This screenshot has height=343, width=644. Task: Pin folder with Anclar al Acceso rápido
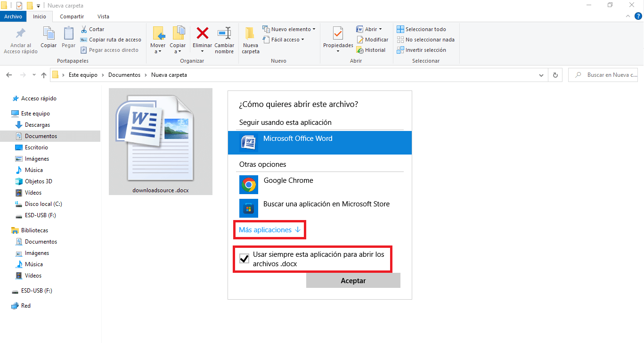(21, 41)
